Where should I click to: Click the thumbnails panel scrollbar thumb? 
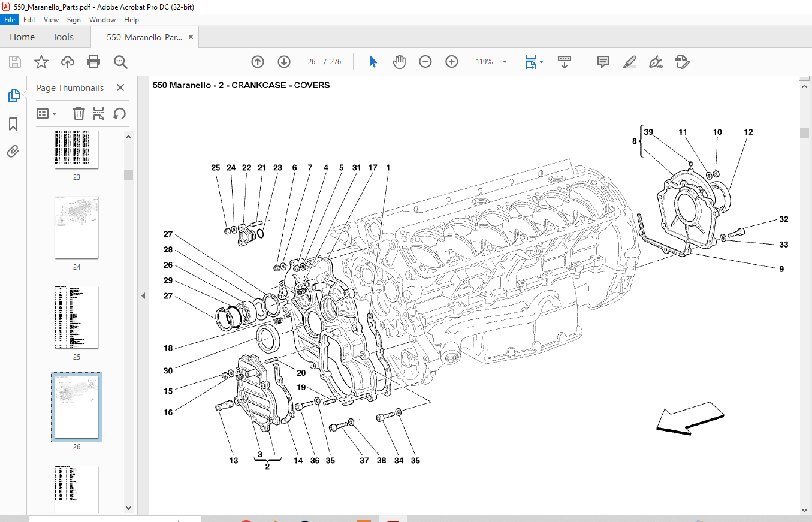pyautogui.click(x=128, y=175)
